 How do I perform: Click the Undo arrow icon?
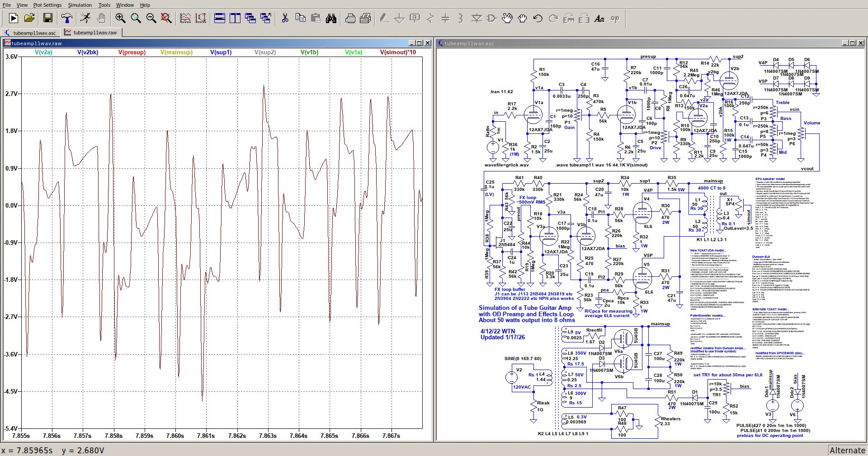[538, 18]
